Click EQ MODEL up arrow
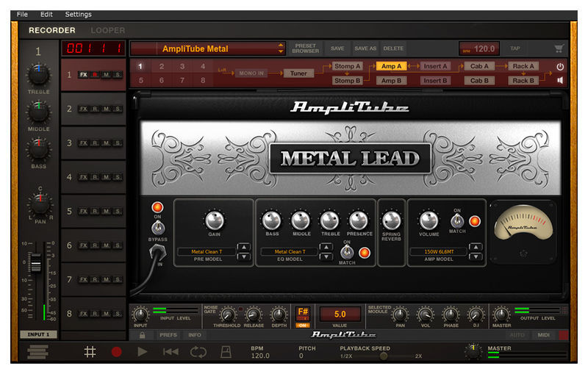 point(326,247)
